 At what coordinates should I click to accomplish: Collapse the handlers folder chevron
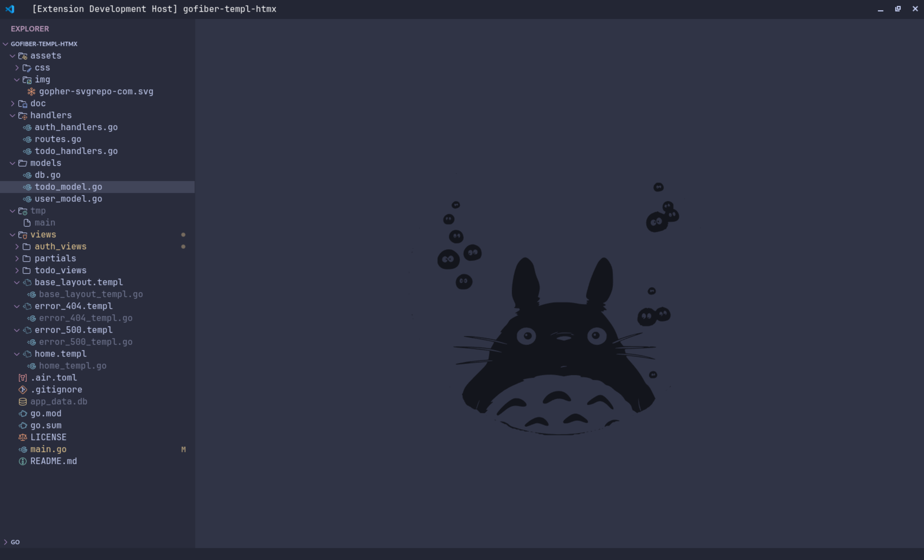coord(12,115)
